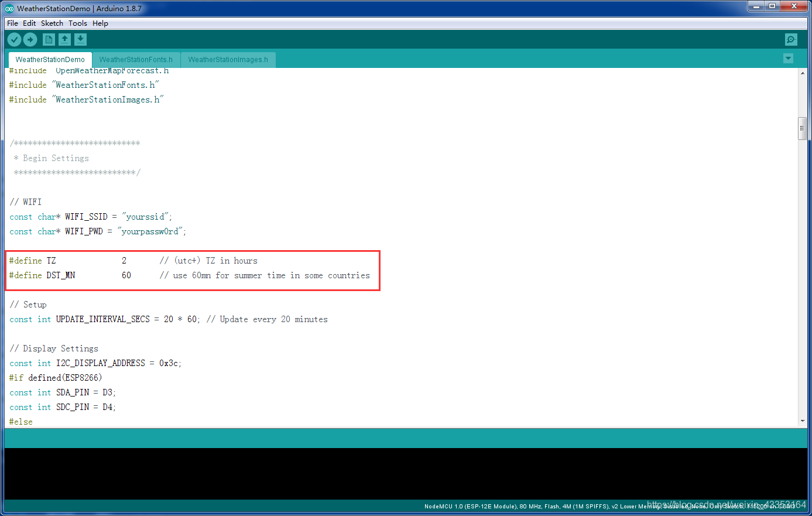Click the WIFI_PWD "yourpassw0rd" value
Viewport: 812px width, 516px height.
[150, 231]
